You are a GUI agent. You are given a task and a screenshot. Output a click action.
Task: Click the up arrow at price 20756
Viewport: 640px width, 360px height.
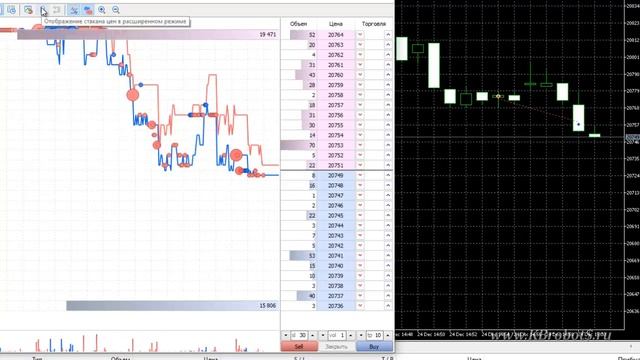pos(388,115)
